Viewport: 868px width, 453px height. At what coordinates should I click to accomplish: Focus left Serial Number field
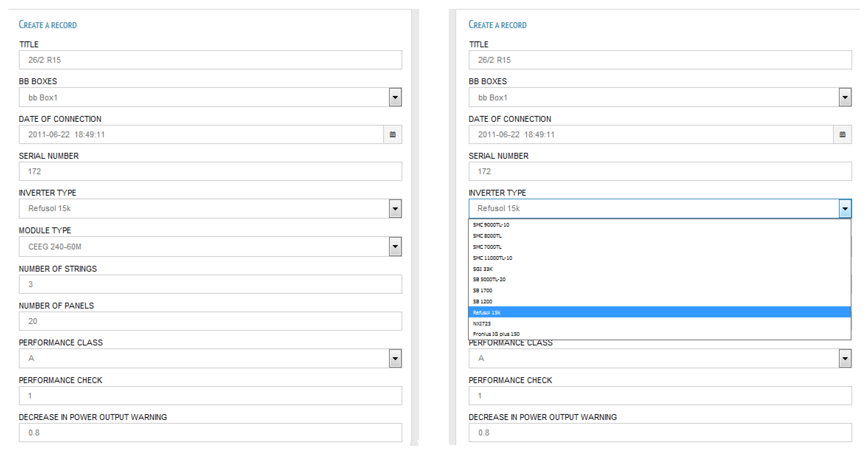click(210, 171)
